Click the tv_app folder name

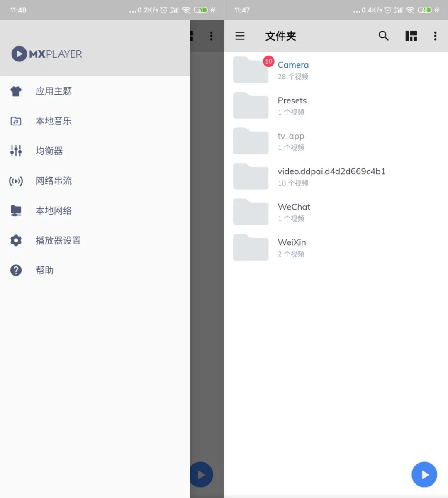coord(291,136)
